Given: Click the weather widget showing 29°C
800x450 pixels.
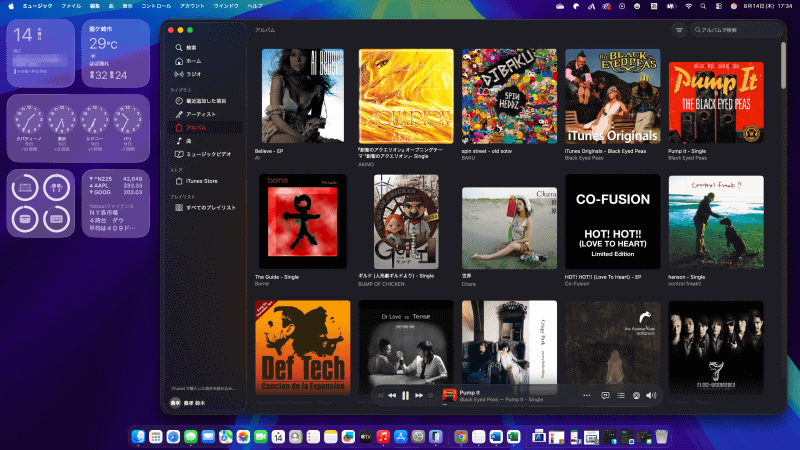Looking at the screenshot, I should pos(116,53).
